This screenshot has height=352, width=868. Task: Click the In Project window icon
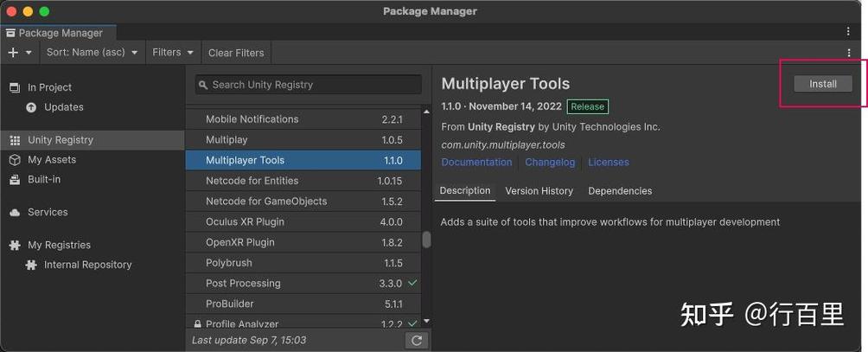[15, 87]
